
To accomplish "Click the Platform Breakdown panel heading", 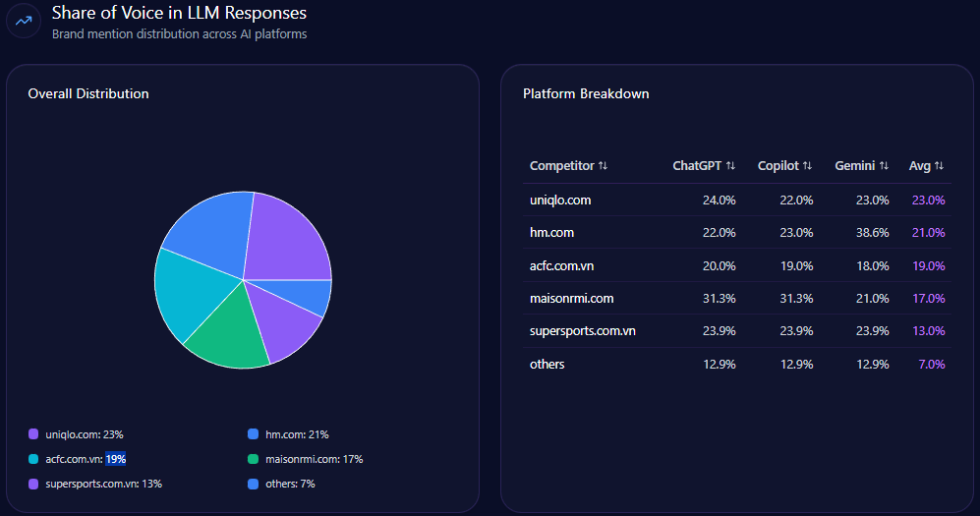I will point(586,94).
